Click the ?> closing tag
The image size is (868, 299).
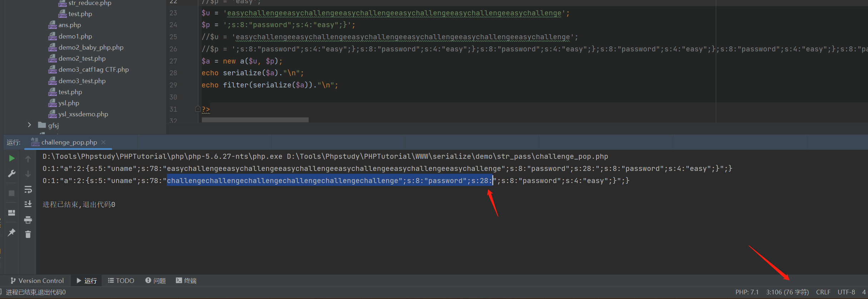point(206,109)
